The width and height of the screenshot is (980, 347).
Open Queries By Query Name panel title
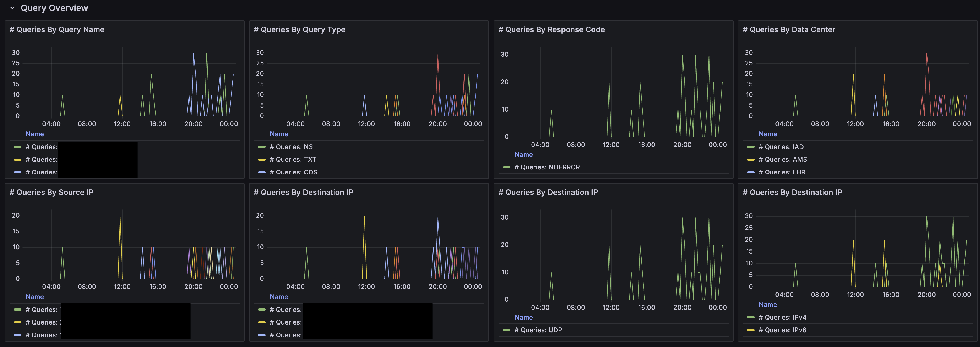click(x=57, y=30)
